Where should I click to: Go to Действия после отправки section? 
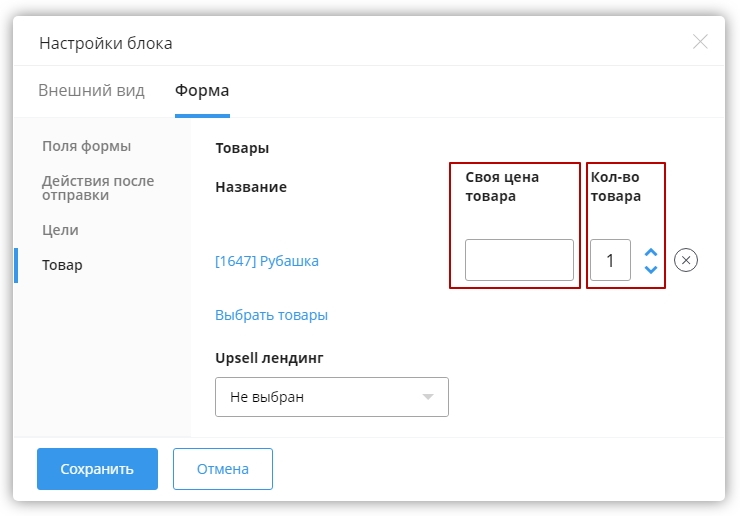[98, 188]
